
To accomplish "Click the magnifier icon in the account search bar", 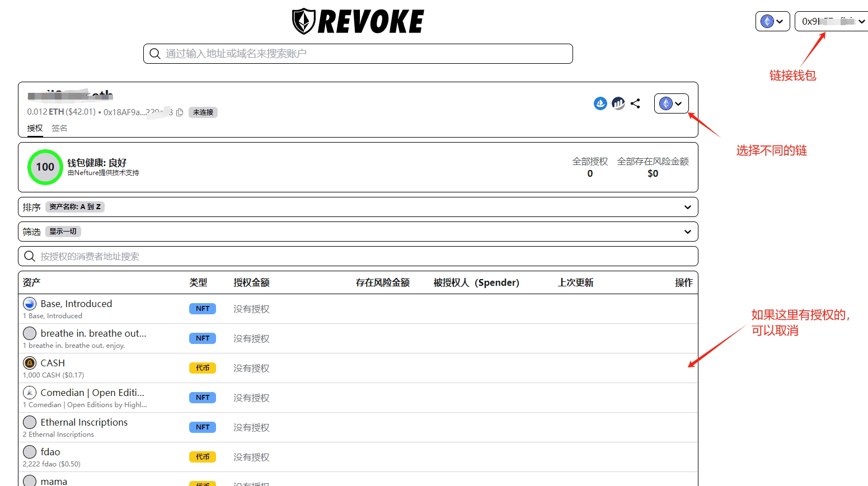I will point(155,54).
